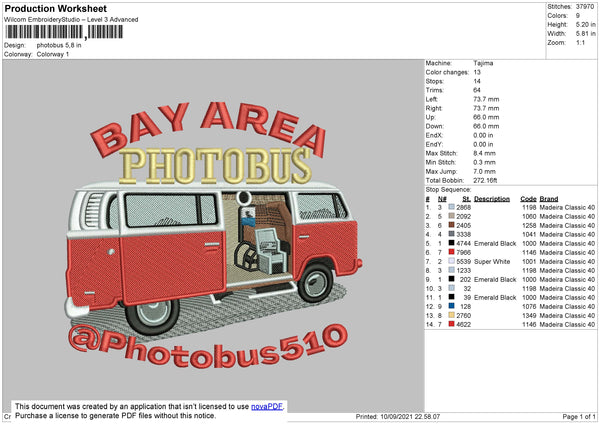Viewport: 600px width, 424px height.
Task: Click the Trims value 64
Action: point(477,90)
